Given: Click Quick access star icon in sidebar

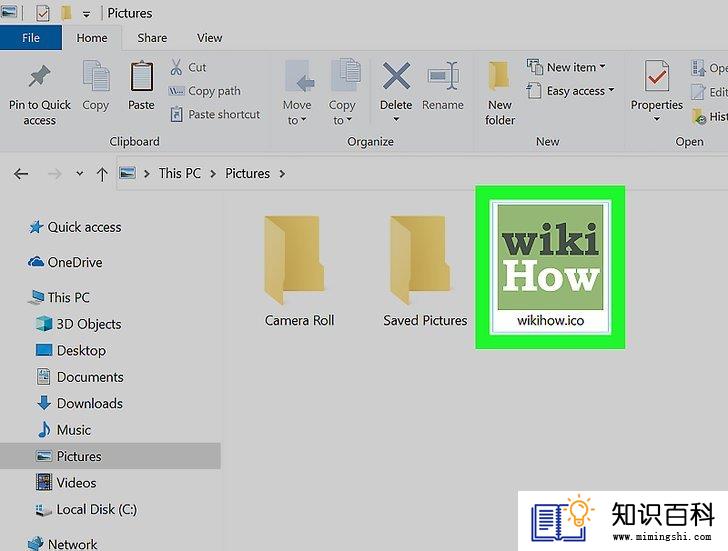Looking at the screenshot, I should (36, 227).
